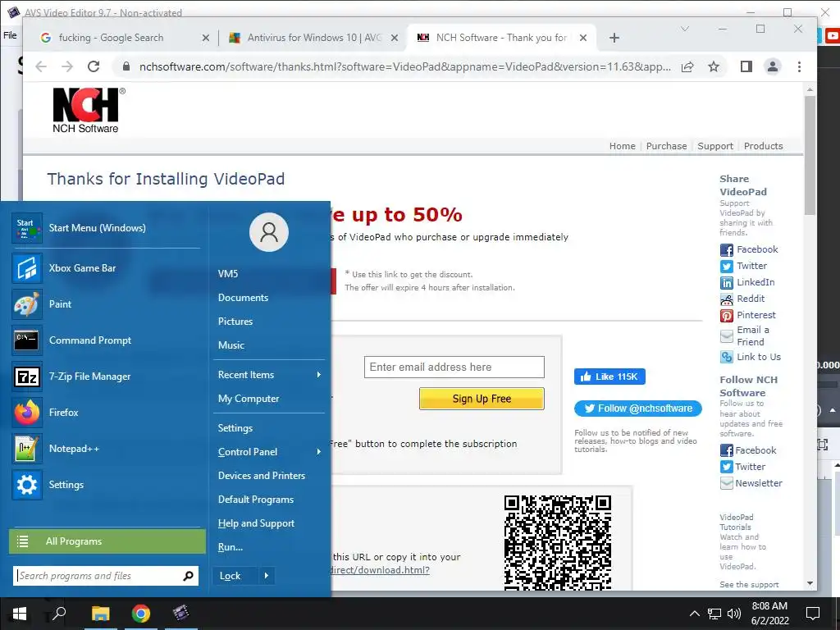The image size is (840, 630).
Task: Close the NCH Software tab
Action: pos(583,38)
